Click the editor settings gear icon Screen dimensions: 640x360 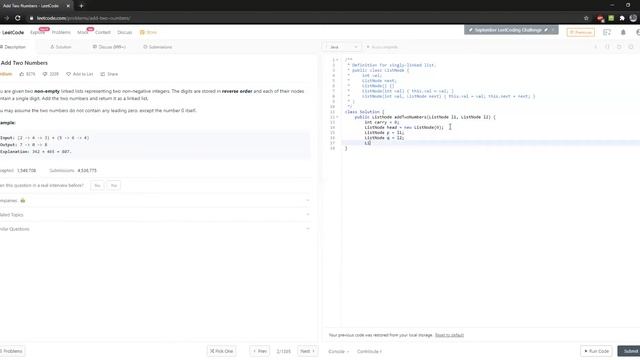pyautogui.click(x=631, y=47)
